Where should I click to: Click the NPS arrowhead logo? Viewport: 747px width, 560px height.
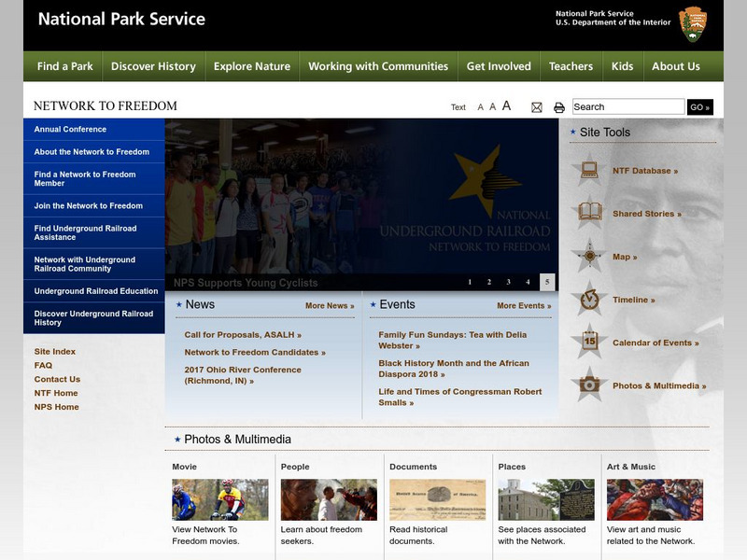tap(693, 24)
